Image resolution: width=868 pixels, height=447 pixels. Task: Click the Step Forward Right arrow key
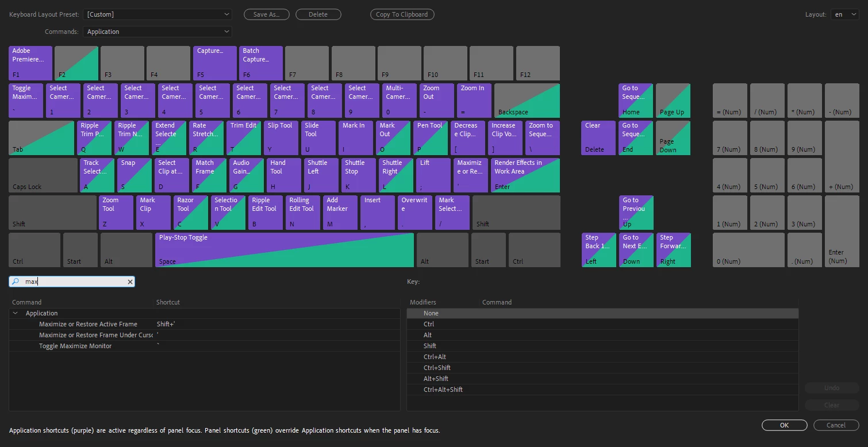click(x=674, y=250)
